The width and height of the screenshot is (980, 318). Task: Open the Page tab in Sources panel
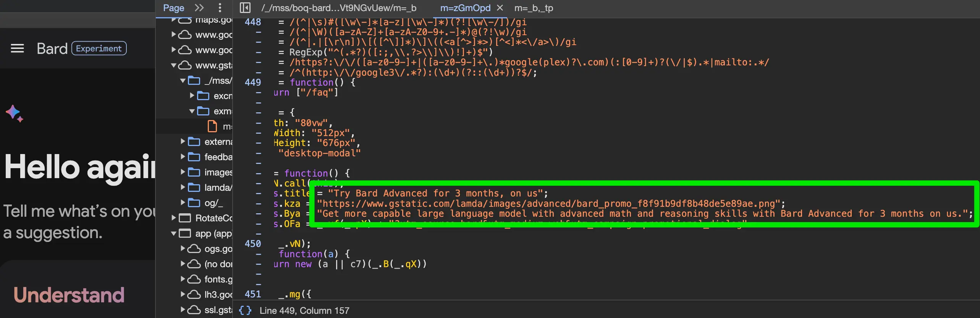point(173,8)
